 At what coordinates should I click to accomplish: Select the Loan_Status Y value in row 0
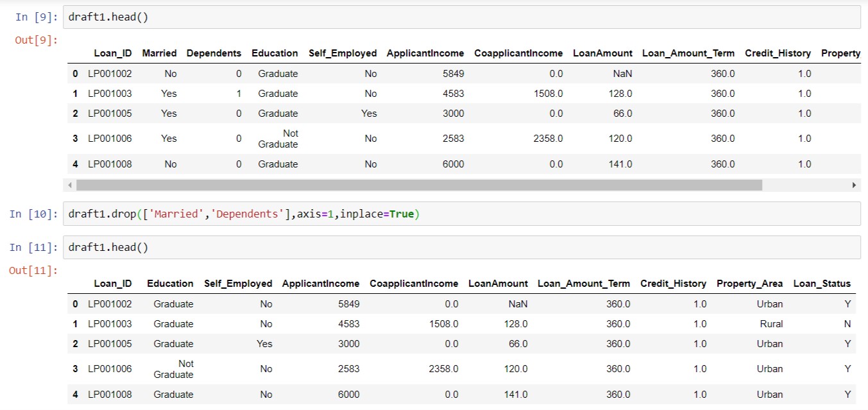pyautogui.click(x=847, y=303)
